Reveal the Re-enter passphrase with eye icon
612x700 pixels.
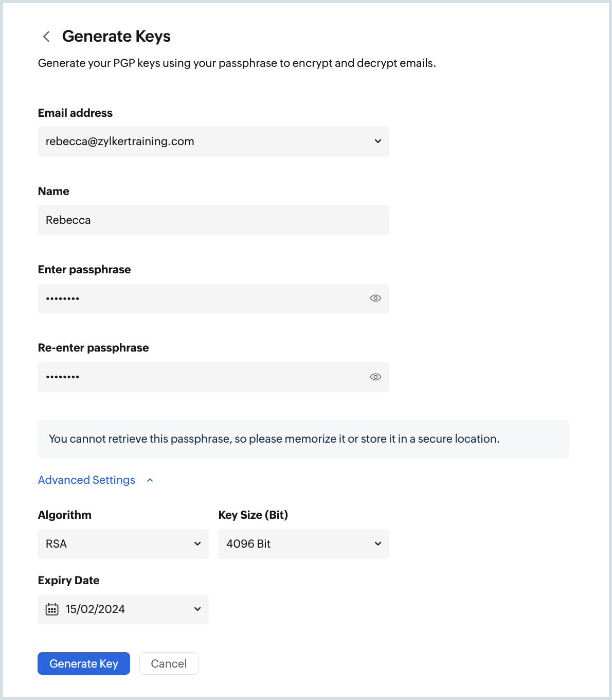[x=375, y=377]
